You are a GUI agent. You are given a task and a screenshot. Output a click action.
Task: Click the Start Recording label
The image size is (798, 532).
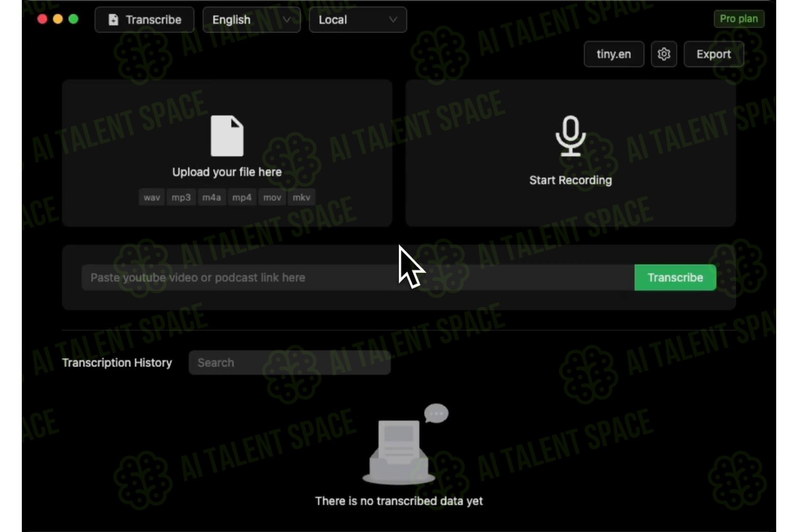570,180
